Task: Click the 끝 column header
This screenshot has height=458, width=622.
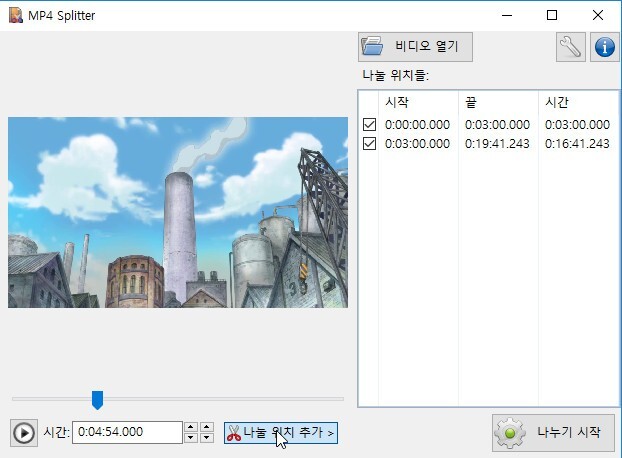Action: pos(498,102)
